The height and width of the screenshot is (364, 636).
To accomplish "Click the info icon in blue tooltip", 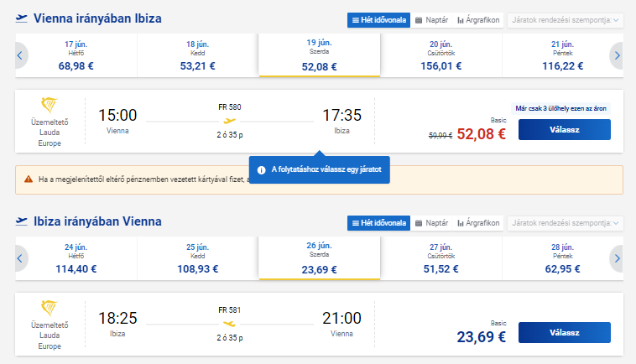I will pyautogui.click(x=261, y=170).
